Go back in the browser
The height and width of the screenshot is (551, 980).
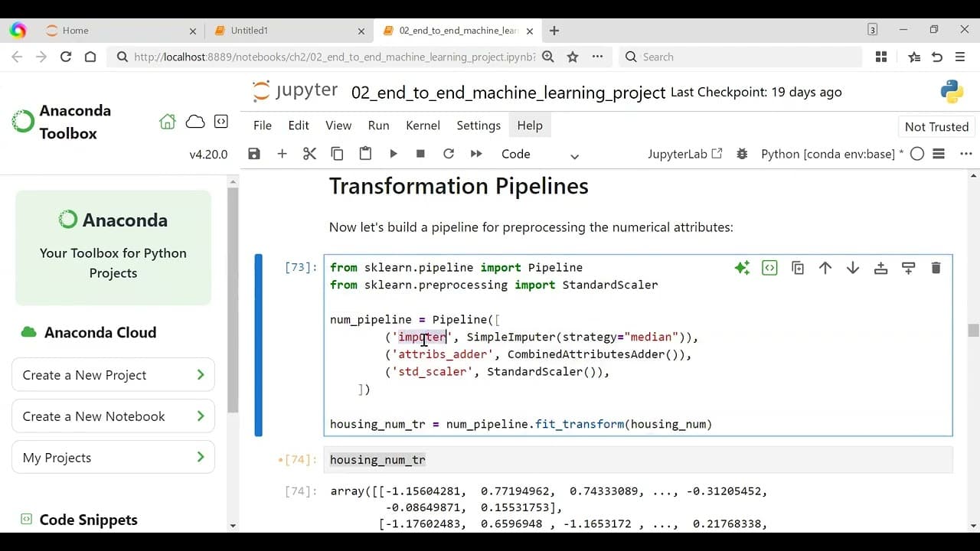point(18,57)
